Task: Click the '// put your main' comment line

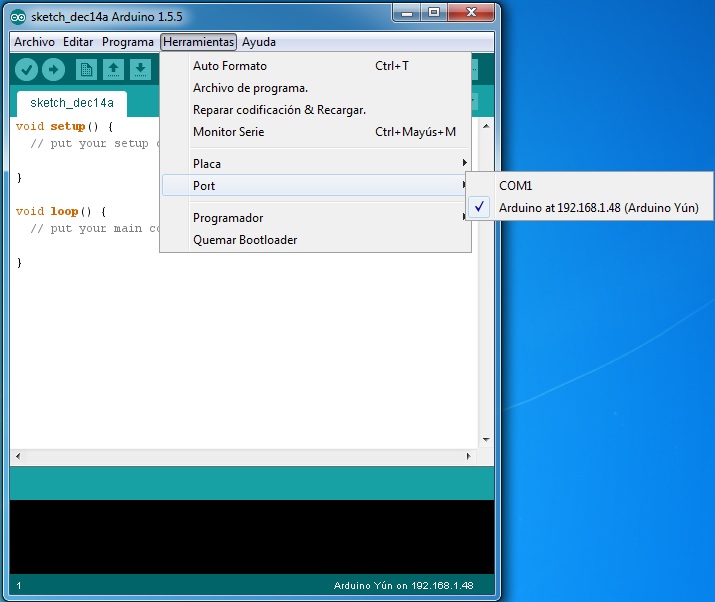Action: [x=94, y=228]
